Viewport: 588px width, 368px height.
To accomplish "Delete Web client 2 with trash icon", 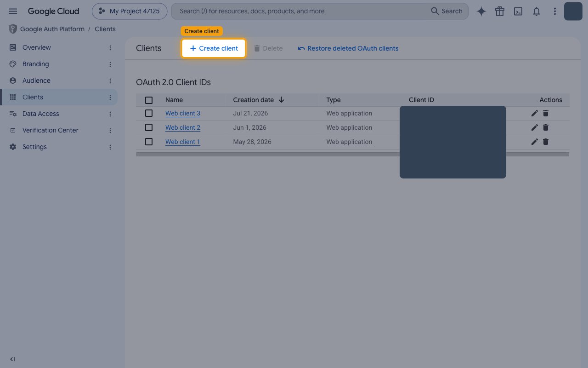I will click(546, 127).
